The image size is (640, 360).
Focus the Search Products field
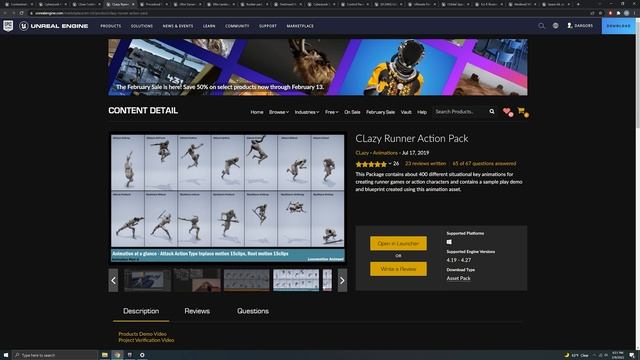(x=460, y=111)
